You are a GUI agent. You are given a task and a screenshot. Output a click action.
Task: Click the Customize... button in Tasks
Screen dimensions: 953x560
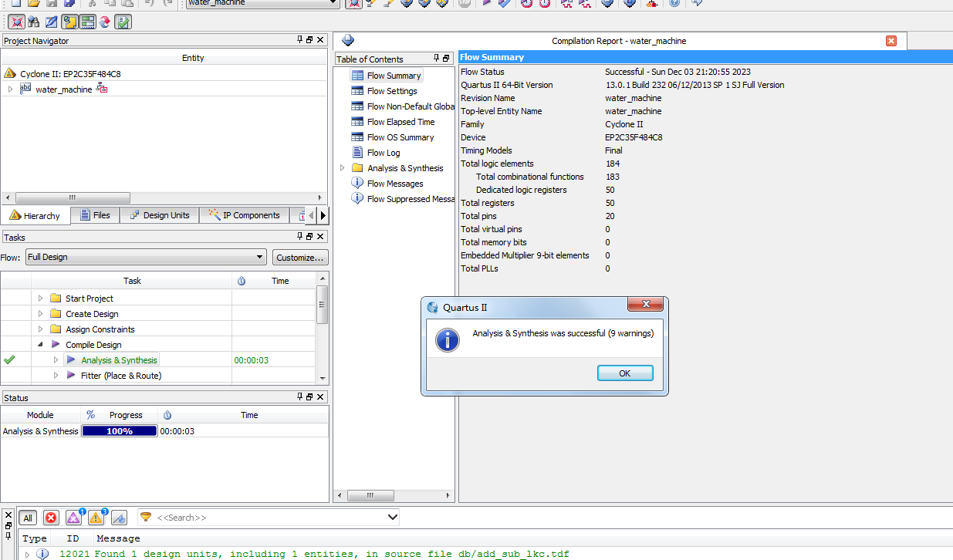pos(300,257)
